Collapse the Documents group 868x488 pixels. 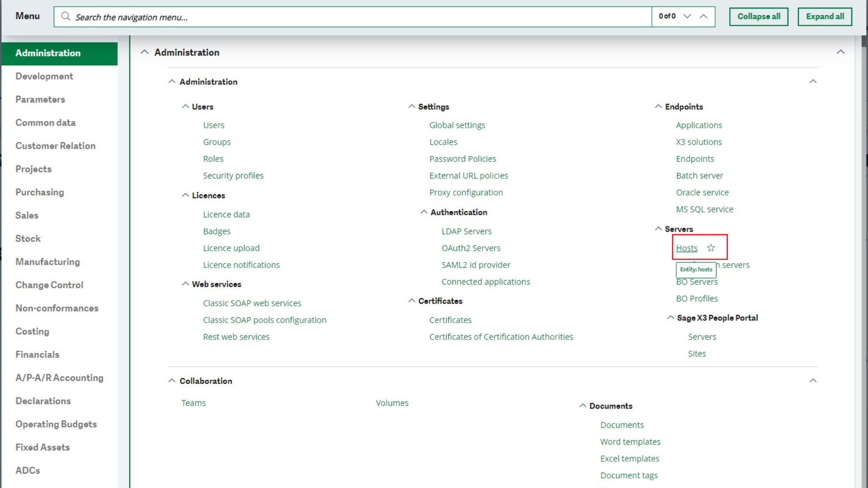click(x=583, y=406)
